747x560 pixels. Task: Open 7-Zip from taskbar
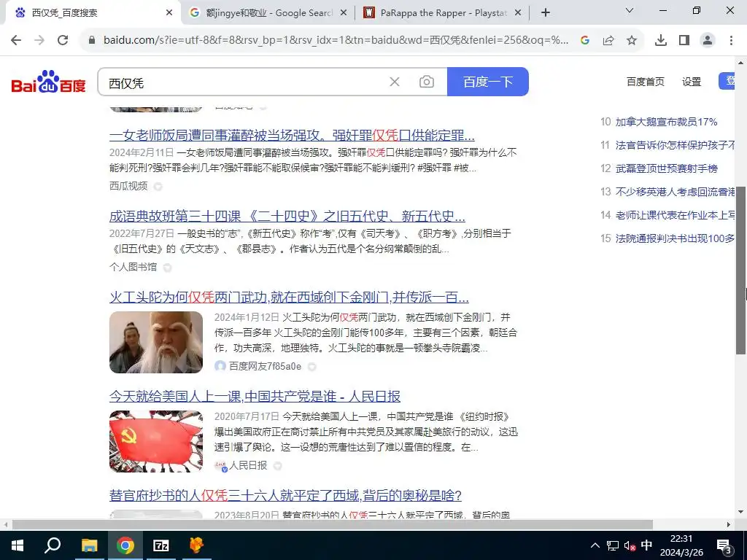point(161,545)
